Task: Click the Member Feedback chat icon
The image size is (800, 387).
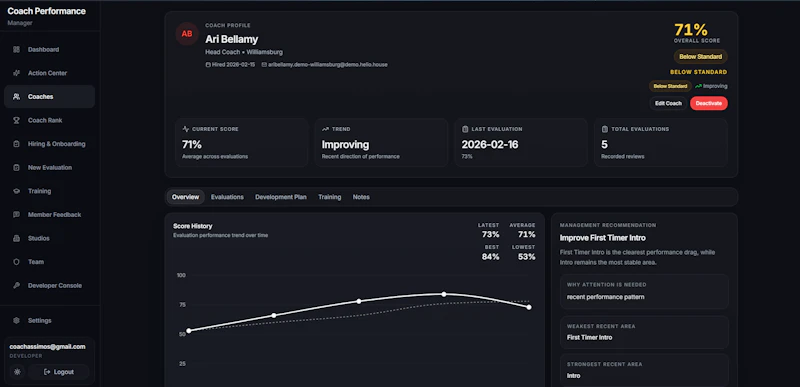Action: (x=16, y=215)
